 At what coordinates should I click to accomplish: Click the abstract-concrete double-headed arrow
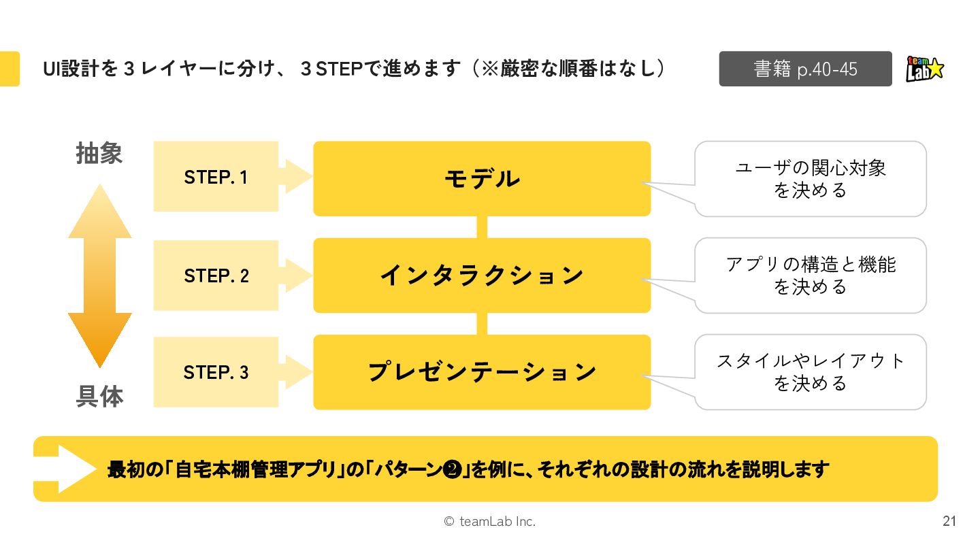click(99, 275)
